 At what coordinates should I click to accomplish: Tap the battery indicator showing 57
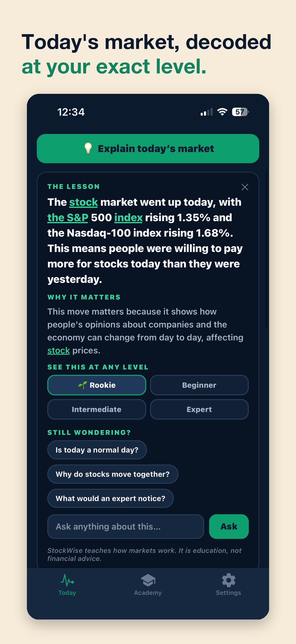point(240,112)
